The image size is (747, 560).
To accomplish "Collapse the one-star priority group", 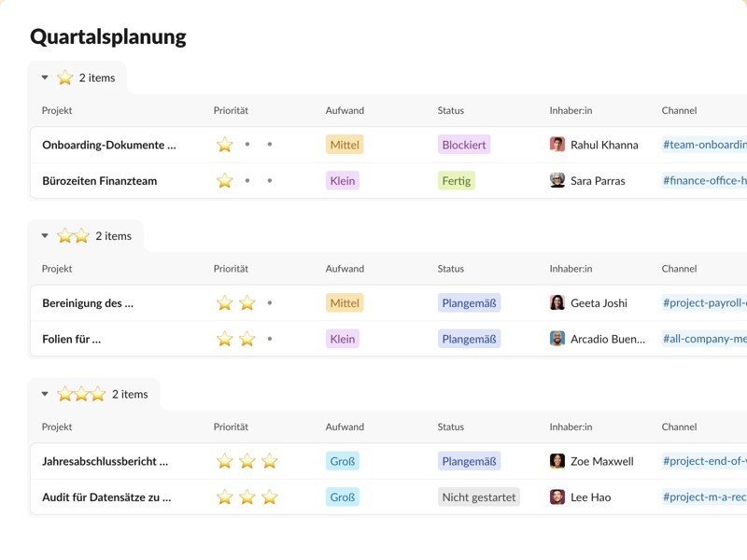I will pos(45,78).
